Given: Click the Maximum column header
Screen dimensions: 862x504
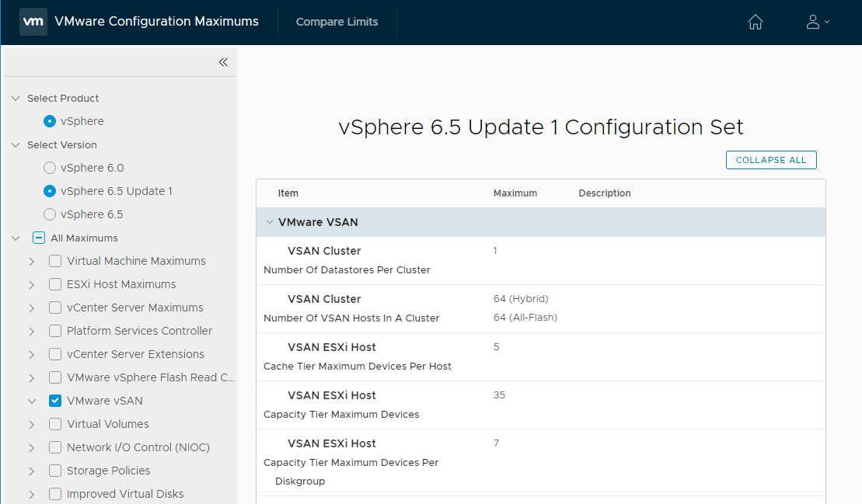Looking at the screenshot, I should tap(515, 193).
